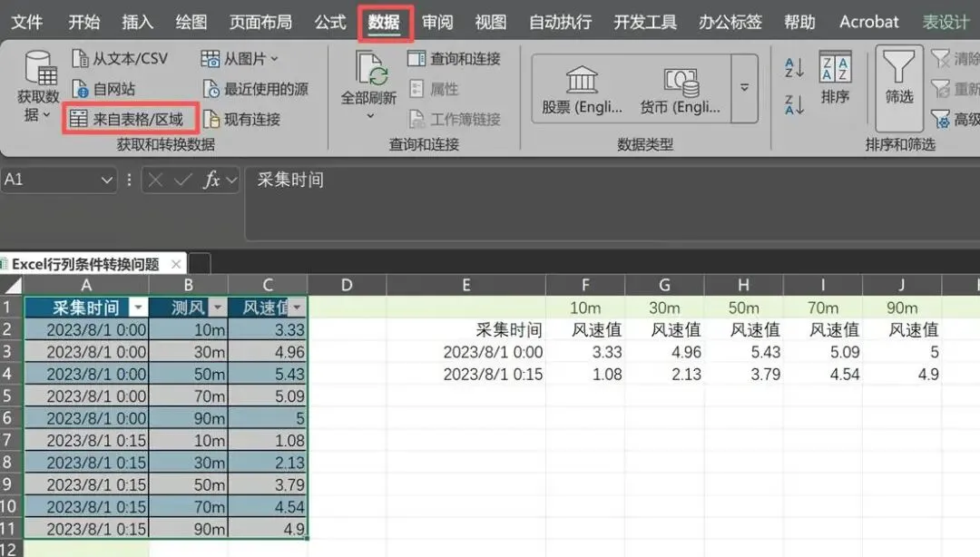The height and width of the screenshot is (557, 980).
Task: Click 工作簿链接 workbook links
Action: tap(455, 119)
